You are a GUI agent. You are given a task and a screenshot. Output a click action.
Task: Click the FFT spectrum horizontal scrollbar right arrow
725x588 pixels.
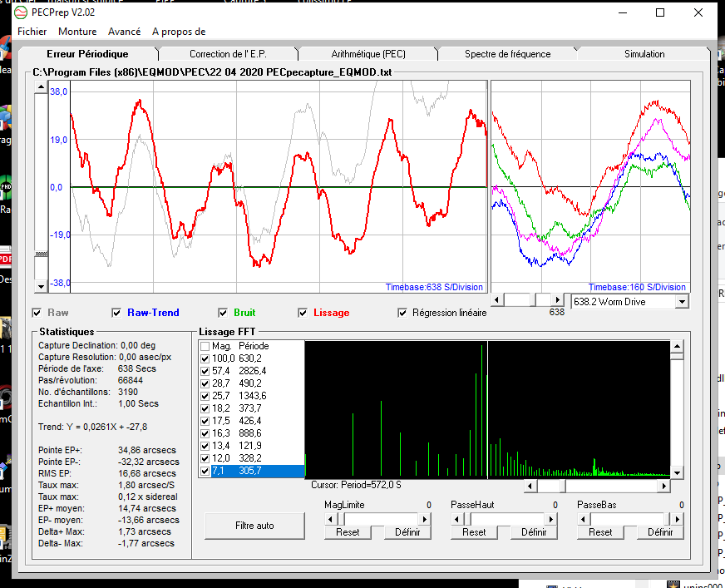pos(662,486)
